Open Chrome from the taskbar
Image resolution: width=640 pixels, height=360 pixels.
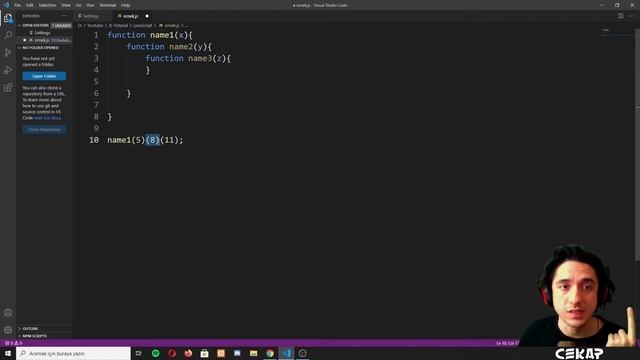(270, 353)
